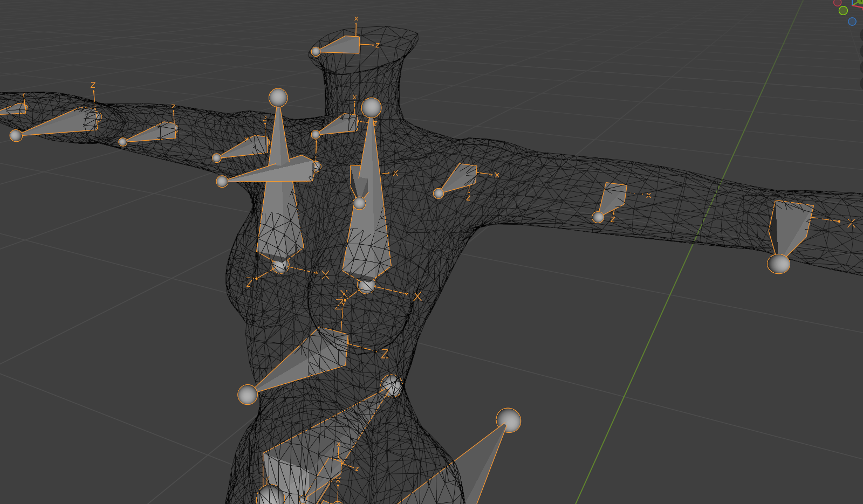Click the ball joint at the spine bone tip
This screenshot has width=863, height=504.
click(248, 395)
